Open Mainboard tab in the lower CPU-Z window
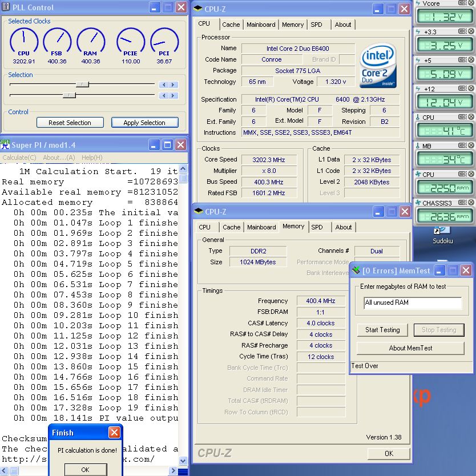Viewport: 476px width, 476px height. [x=261, y=227]
